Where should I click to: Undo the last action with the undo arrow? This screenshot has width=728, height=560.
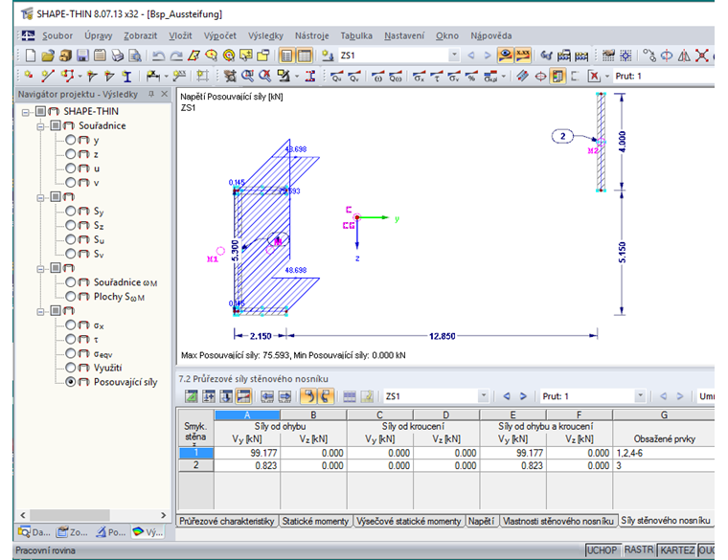pyautogui.click(x=158, y=56)
